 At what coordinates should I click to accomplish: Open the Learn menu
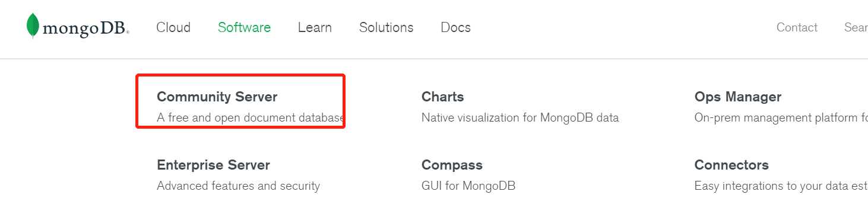coord(315,27)
